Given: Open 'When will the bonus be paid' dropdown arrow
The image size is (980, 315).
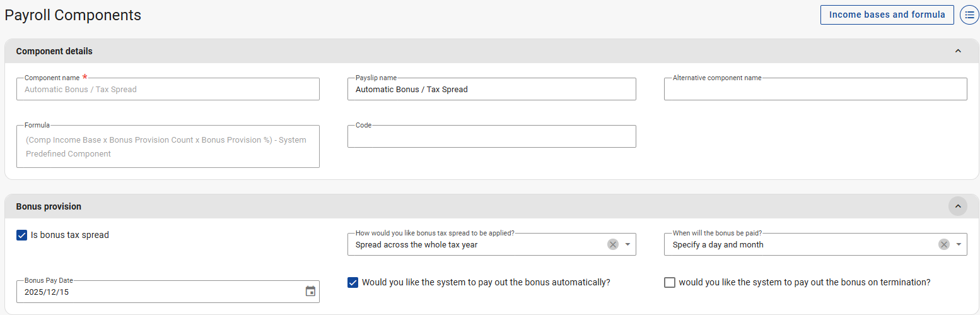Looking at the screenshot, I should coord(959,244).
